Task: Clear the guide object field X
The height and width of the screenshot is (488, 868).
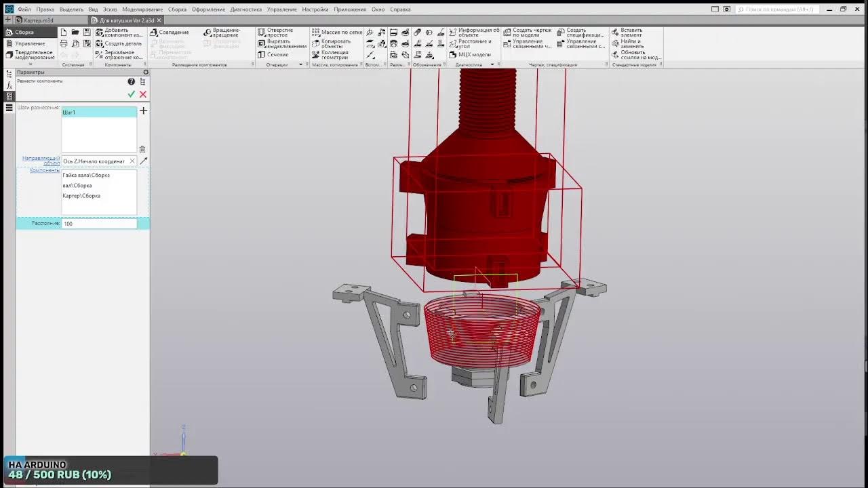Action: [132, 161]
